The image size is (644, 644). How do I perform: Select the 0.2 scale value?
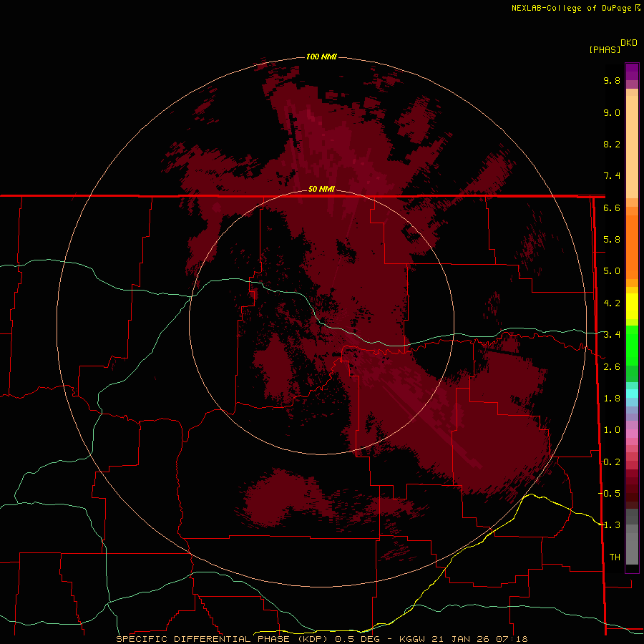click(612, 462)
